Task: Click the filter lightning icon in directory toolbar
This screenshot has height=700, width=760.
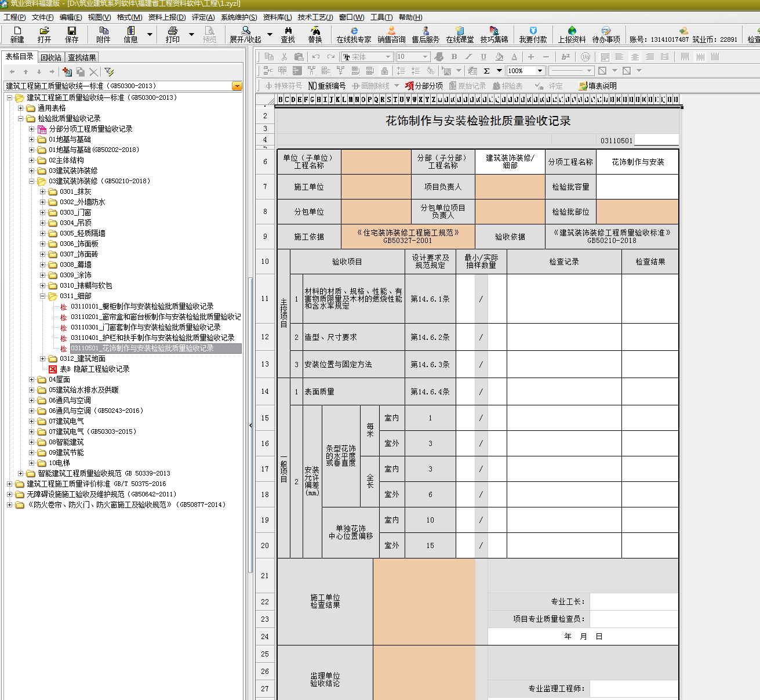Action: click(109, 71)
